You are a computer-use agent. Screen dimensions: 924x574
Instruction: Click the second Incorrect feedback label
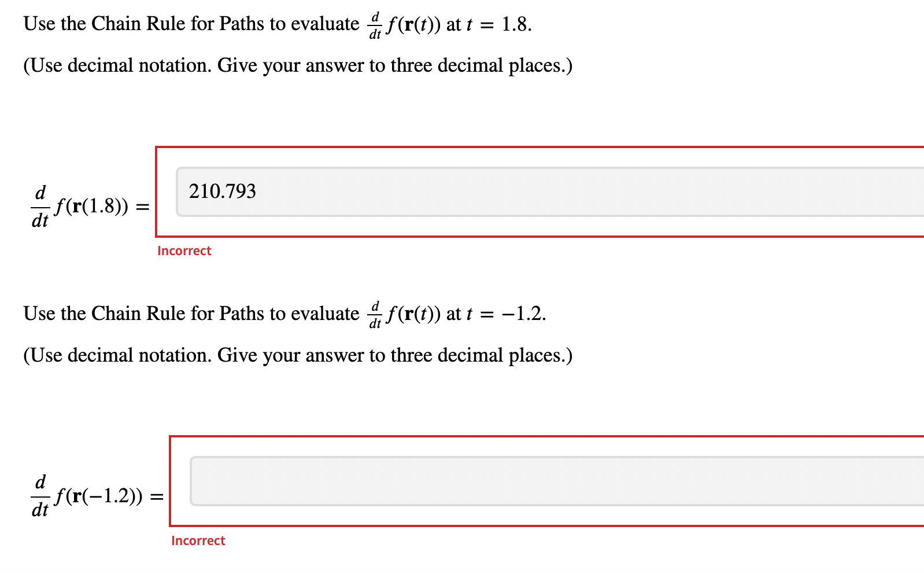198,540
